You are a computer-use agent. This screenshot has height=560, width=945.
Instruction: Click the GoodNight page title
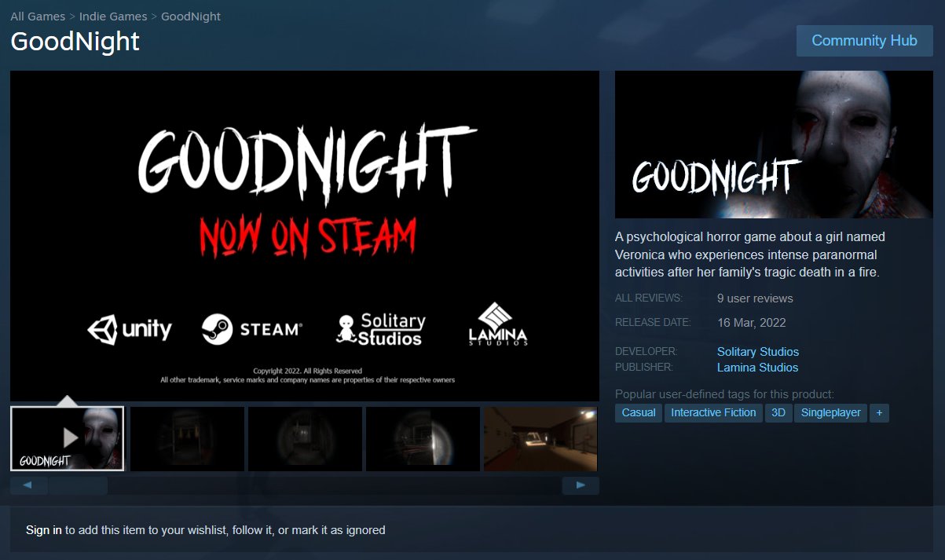tap(75, 41)
